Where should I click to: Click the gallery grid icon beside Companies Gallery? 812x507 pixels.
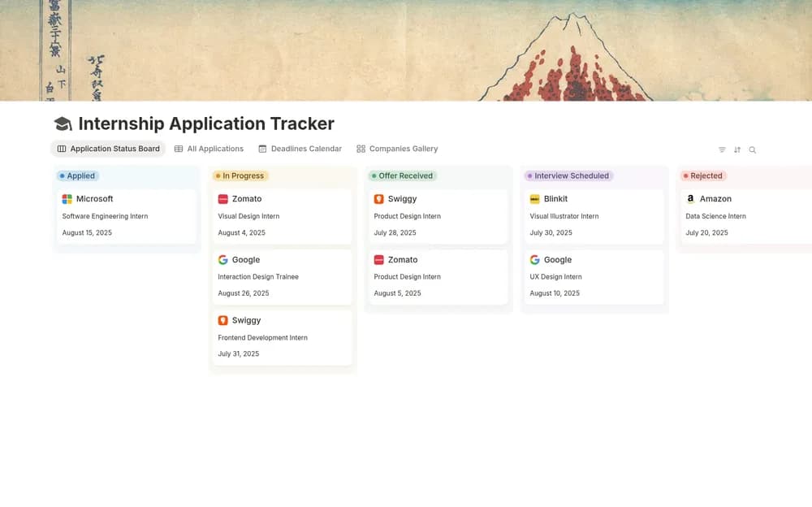pyautogui.click(x=361, y=149)
